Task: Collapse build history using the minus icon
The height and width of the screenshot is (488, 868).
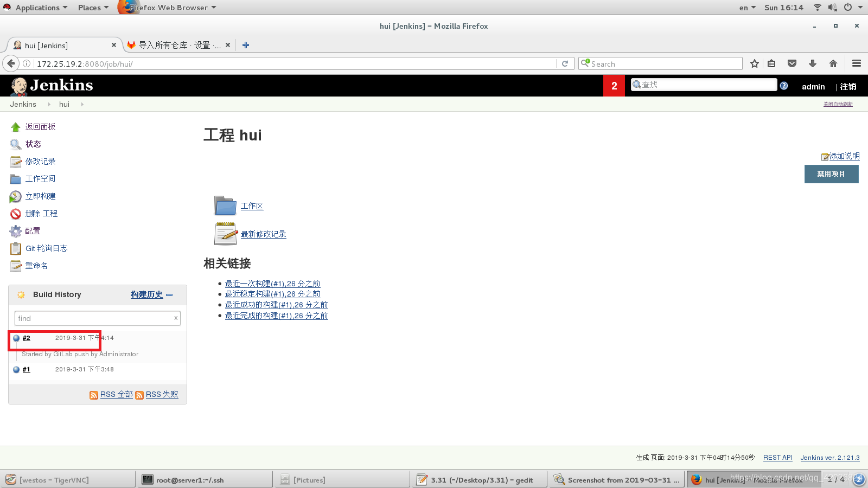Action: 169,295
